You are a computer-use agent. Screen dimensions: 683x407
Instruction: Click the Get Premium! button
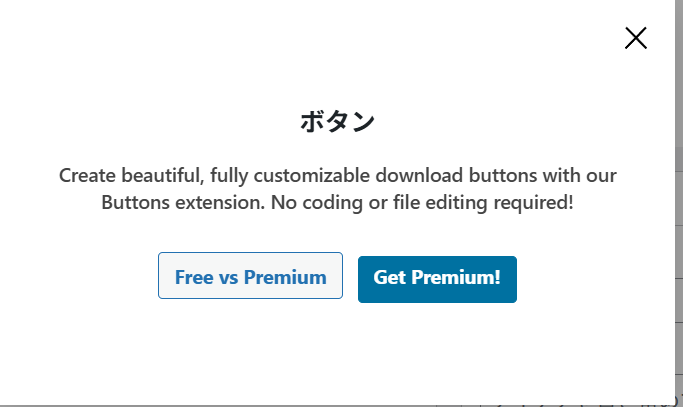pyautogui.click(x=437, y=277)
